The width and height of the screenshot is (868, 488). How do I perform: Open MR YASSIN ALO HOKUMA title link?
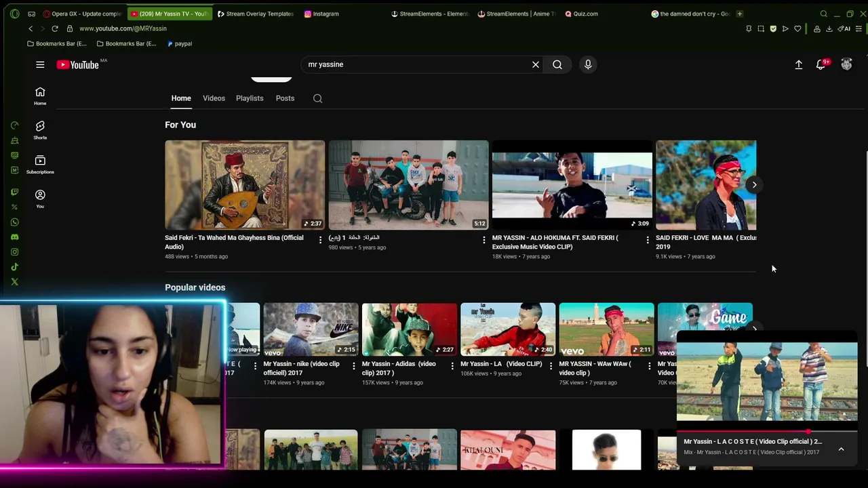coord(555,242)
